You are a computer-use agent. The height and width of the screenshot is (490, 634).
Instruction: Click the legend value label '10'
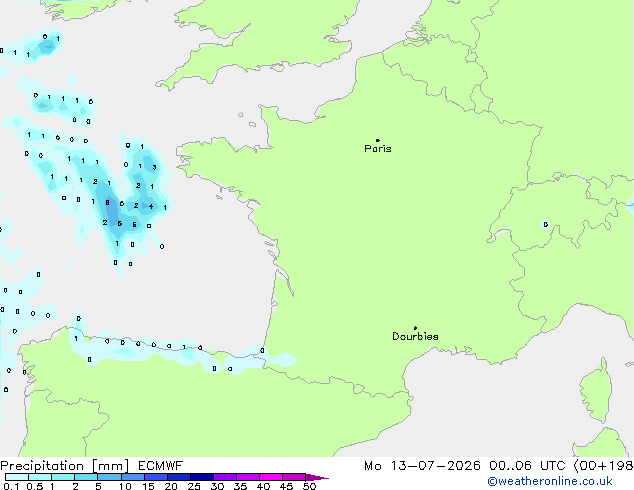pyautogui.click(x=125, y=486)
